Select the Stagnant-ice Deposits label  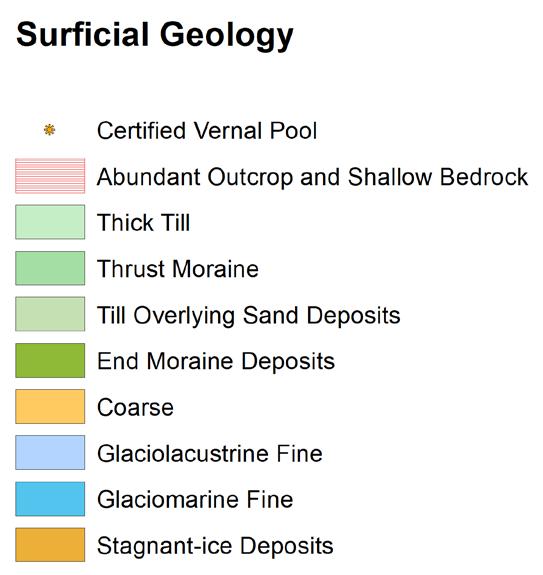pos(215,546)
